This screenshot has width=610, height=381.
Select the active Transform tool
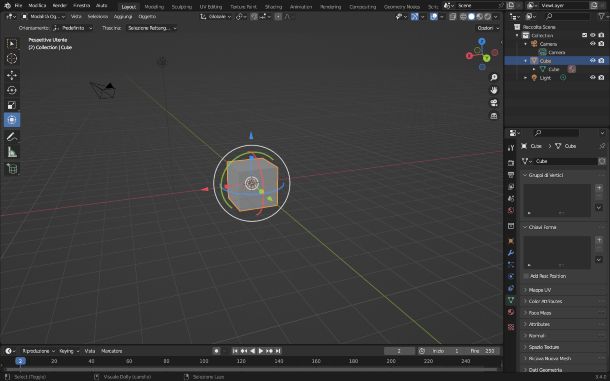tap(12, 120)
